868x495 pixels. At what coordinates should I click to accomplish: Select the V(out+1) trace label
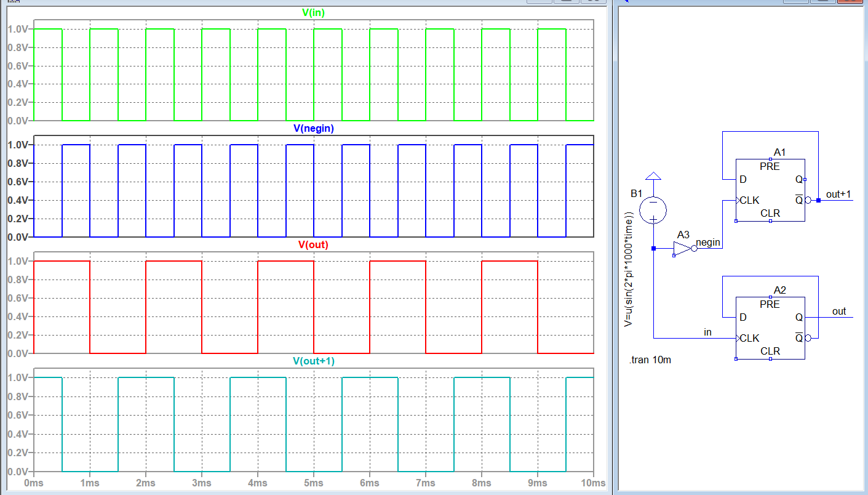point(313,361)
